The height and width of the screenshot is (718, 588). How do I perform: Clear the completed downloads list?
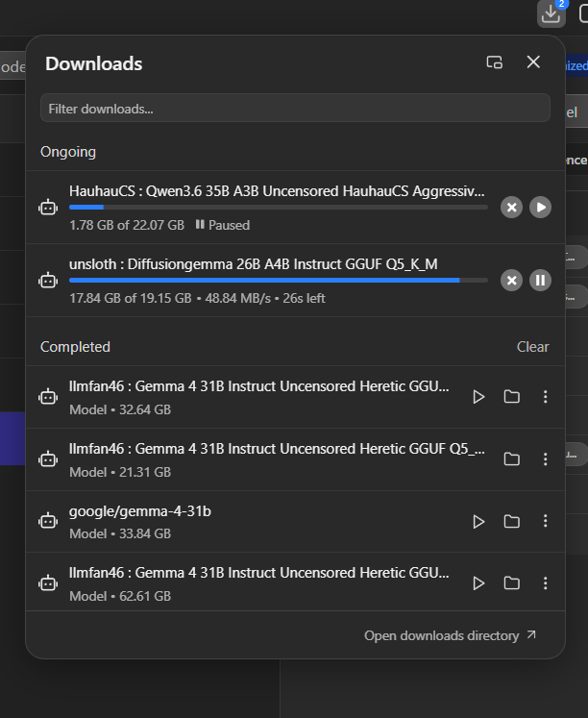click(x=532, y=347)
